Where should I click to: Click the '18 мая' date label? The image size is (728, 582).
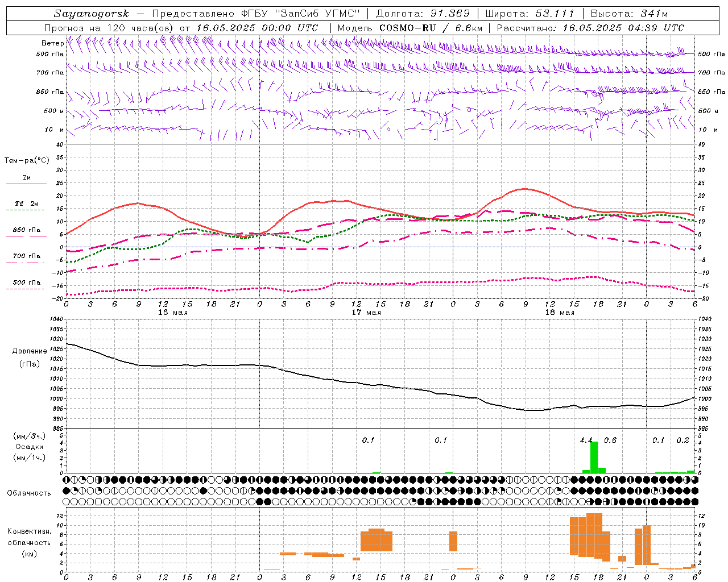point(560,313)
